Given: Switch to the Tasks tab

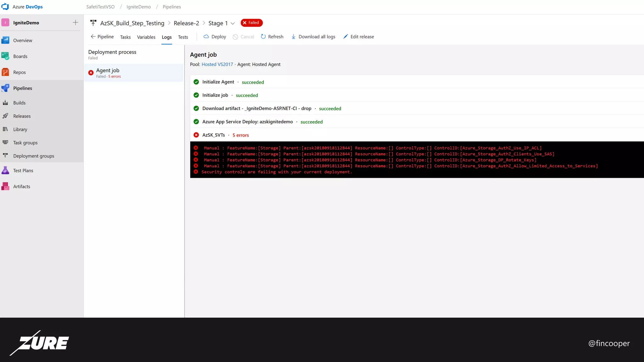Looking at the screenshot, I should point(125,37).
